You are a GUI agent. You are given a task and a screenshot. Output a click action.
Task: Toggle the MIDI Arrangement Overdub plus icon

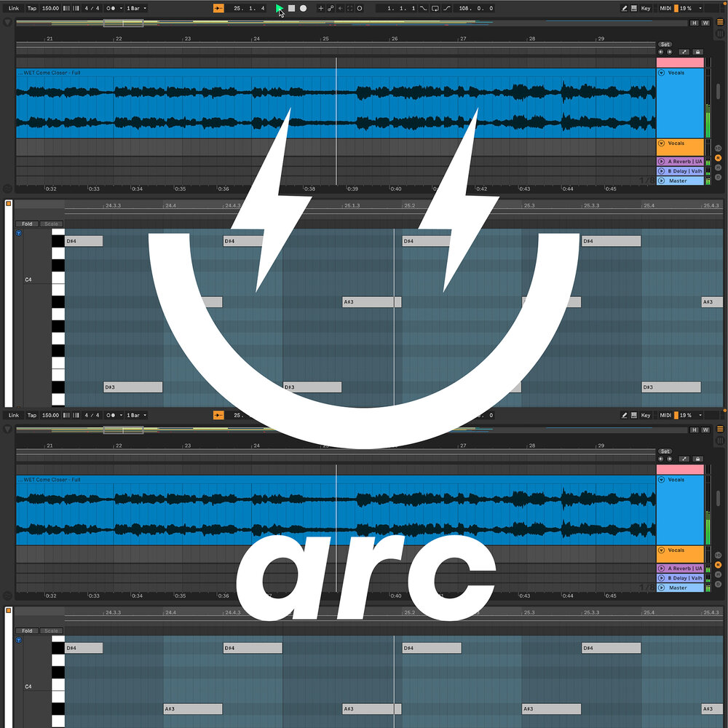click(x=320, y=8)
